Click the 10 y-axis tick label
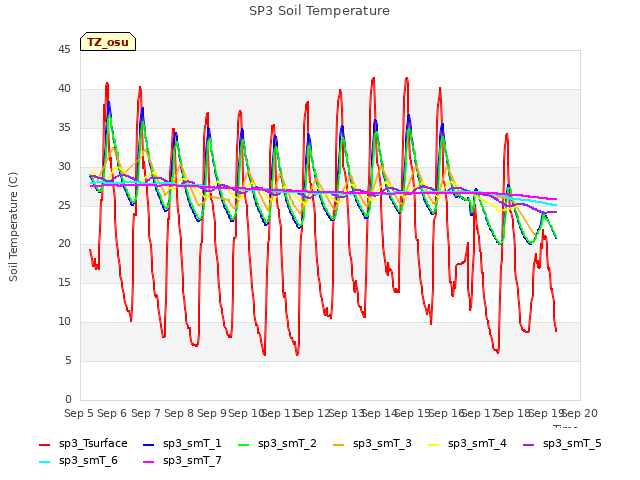This screenshot has height=480, width=640. (x=64, y=322)
